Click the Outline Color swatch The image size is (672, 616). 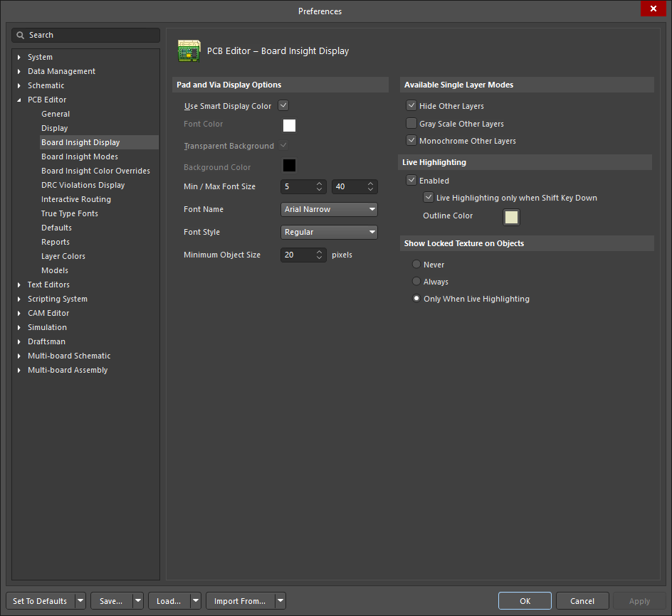coord(511,217)
